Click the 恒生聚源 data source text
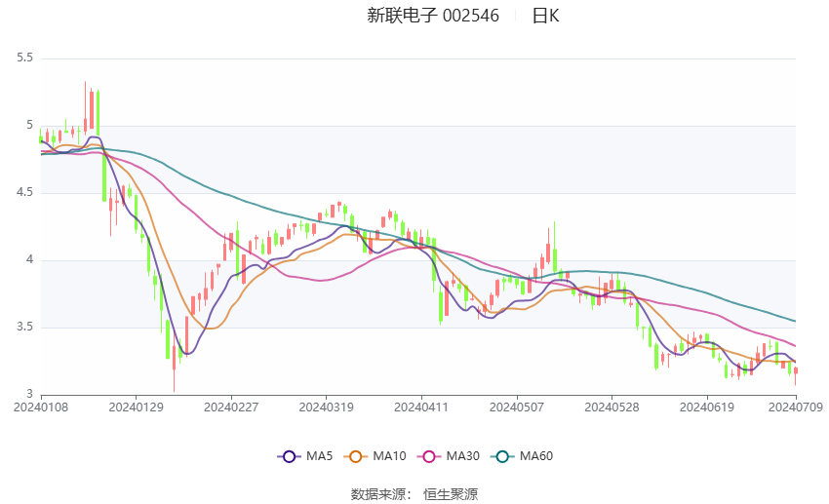The image size is (829, 504). [x=451, y=494]
